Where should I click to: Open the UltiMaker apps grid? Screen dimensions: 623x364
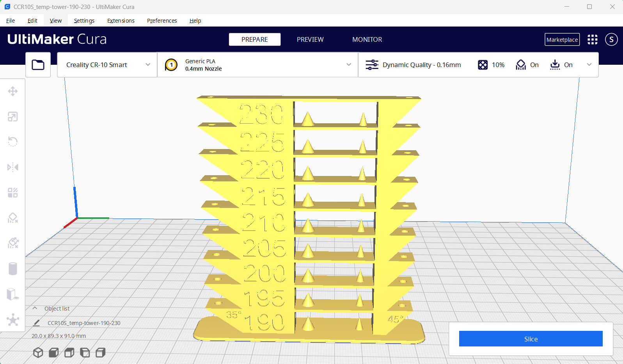click(x=592, y=39)
